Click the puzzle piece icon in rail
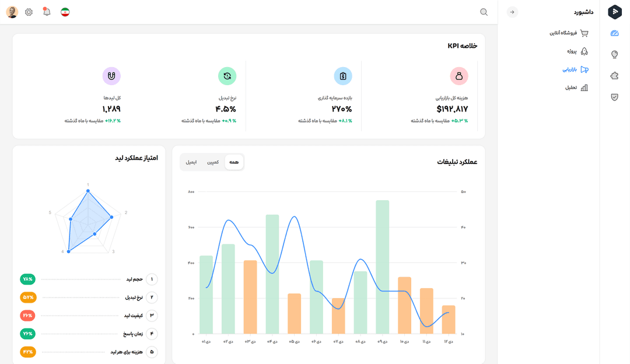630x364 pixels. pos(614,76)
